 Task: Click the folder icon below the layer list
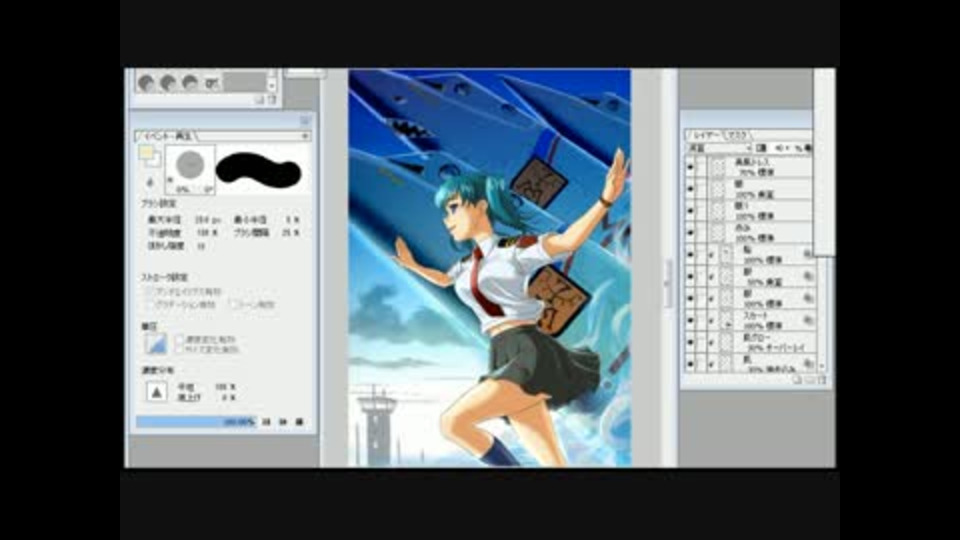click(809, 380)
